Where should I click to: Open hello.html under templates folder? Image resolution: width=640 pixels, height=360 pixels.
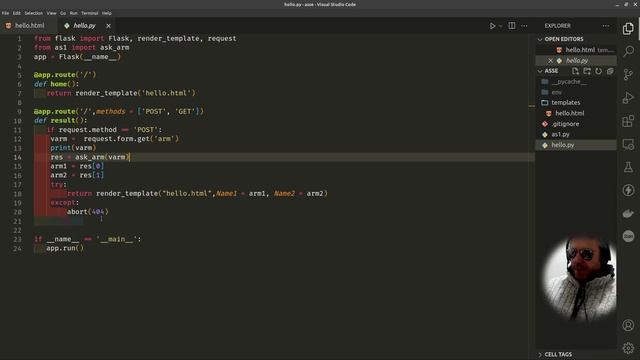pyautogui.click(x=569, y=113)
